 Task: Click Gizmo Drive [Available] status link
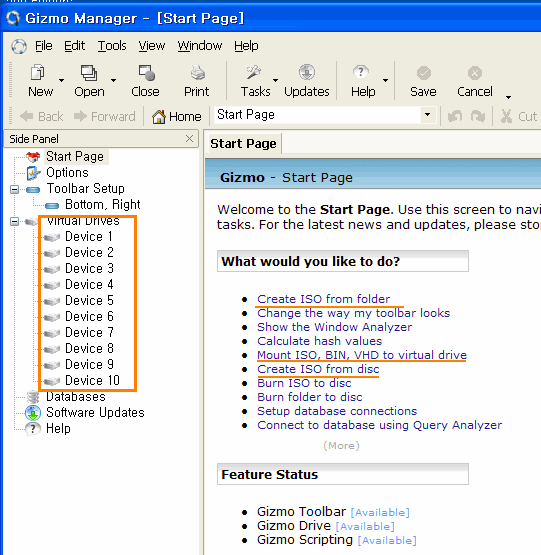click(365, 527)
